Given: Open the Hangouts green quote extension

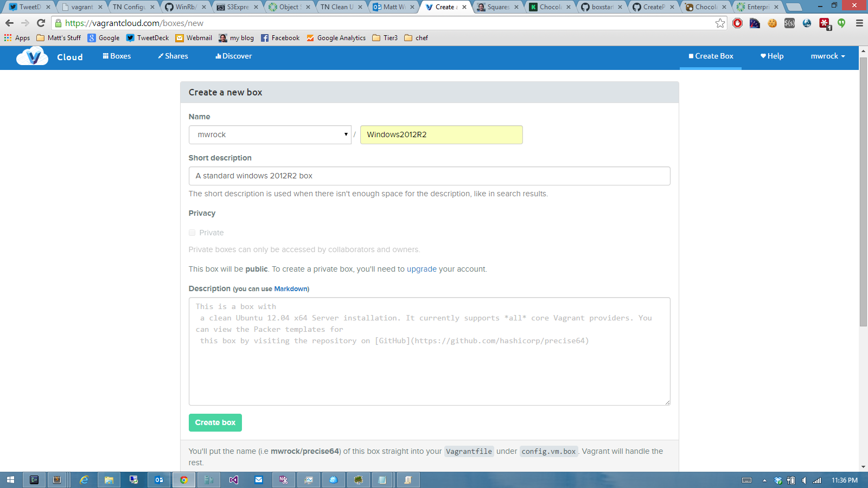Looking at the screenshot, I should tap(841, 23).
